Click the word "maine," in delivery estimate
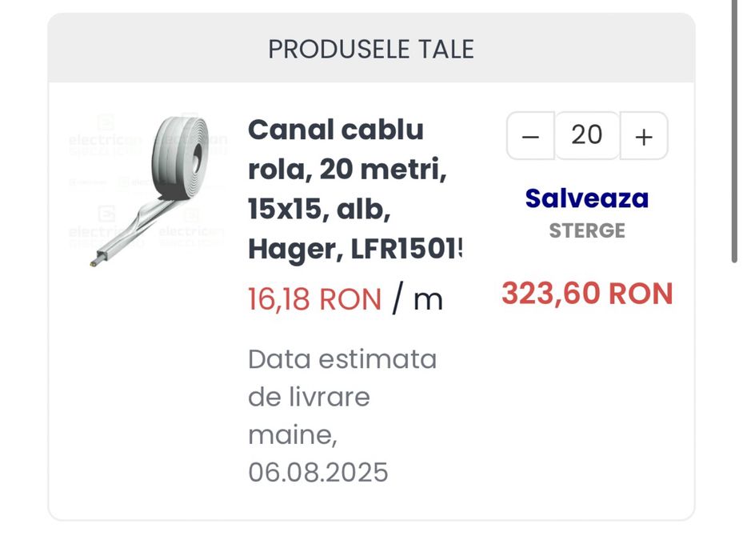Image resolution: width=743 pixels, height=560 pixels. point(293,435)
